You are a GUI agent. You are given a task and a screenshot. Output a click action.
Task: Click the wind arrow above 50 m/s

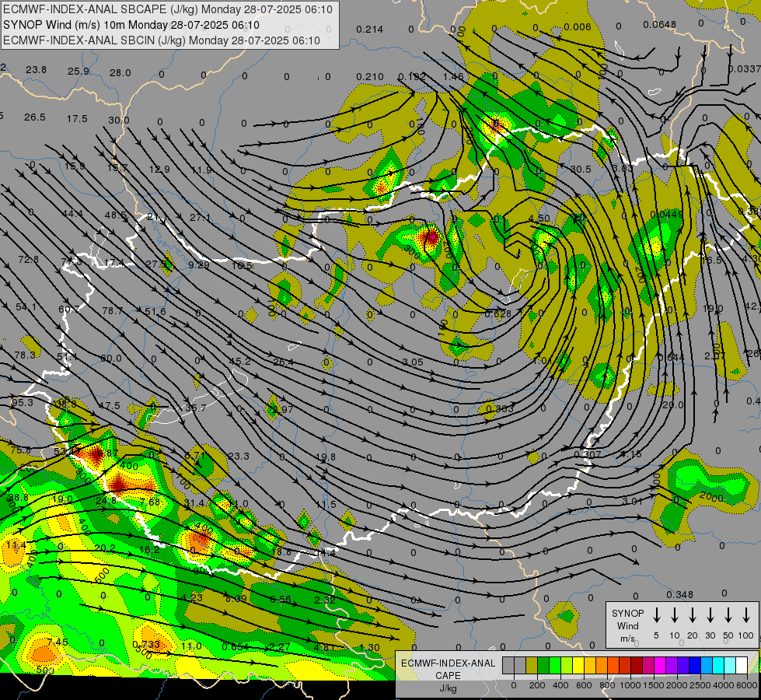[728, 615]
